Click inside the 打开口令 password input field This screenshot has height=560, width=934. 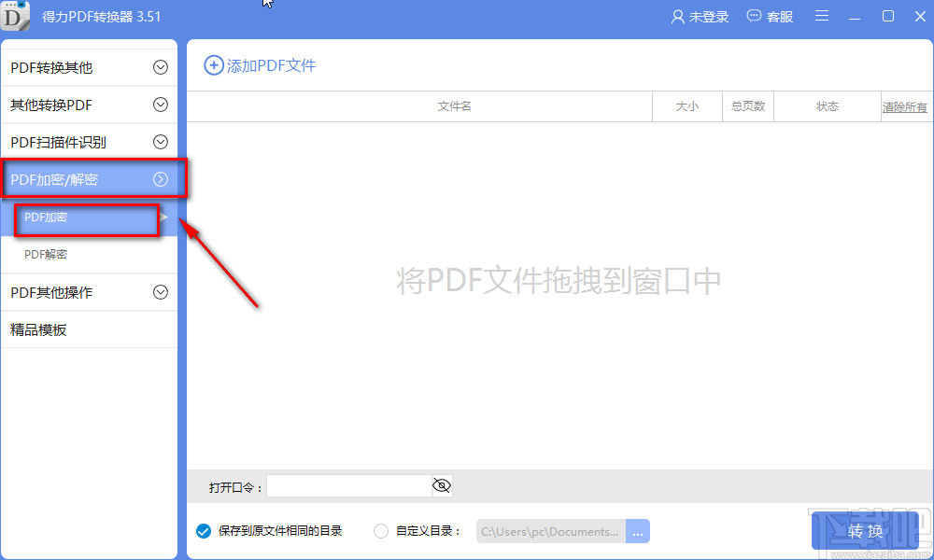pos(346,485)
